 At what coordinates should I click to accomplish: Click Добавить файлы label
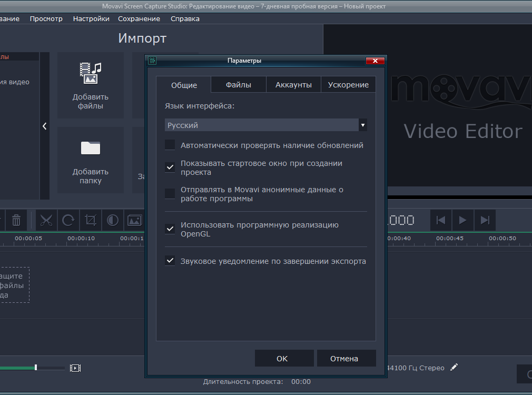click(x=91, y=102)
